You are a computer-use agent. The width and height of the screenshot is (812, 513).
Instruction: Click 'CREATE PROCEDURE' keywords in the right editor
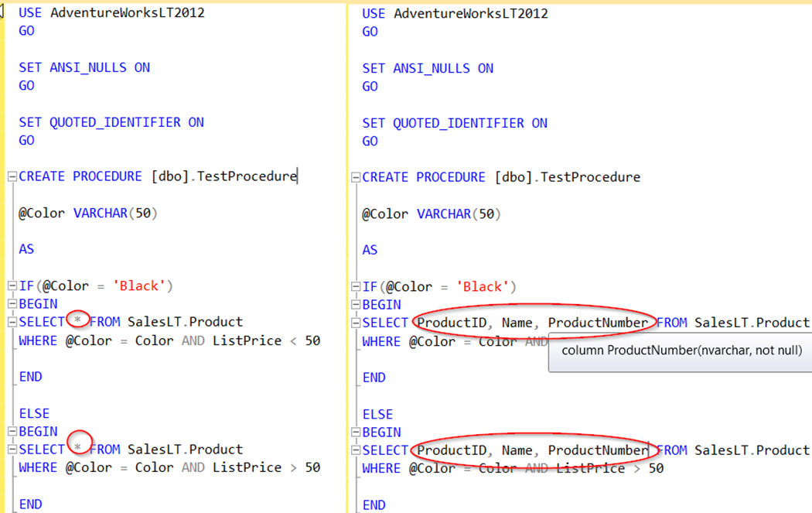pyautogui.click(x=424, y=177)
